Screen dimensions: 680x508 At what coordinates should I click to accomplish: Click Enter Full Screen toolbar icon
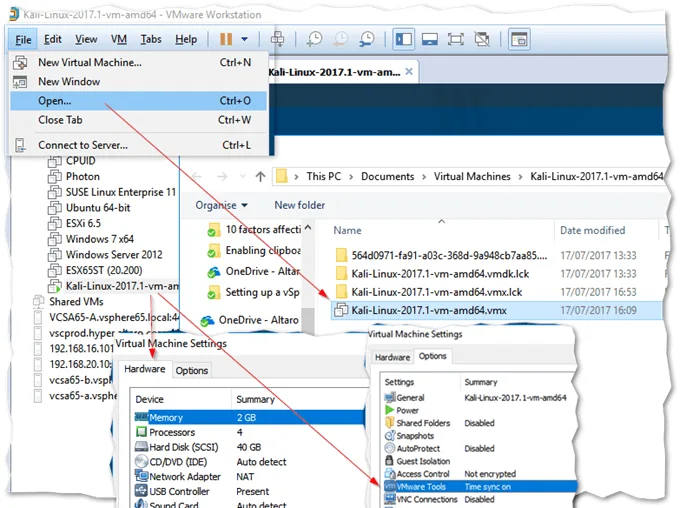(x=456, y=39)
